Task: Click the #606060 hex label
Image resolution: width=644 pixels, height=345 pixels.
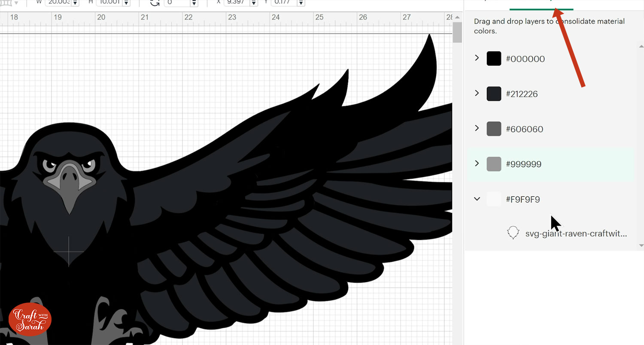Action: tap(524, 129)
